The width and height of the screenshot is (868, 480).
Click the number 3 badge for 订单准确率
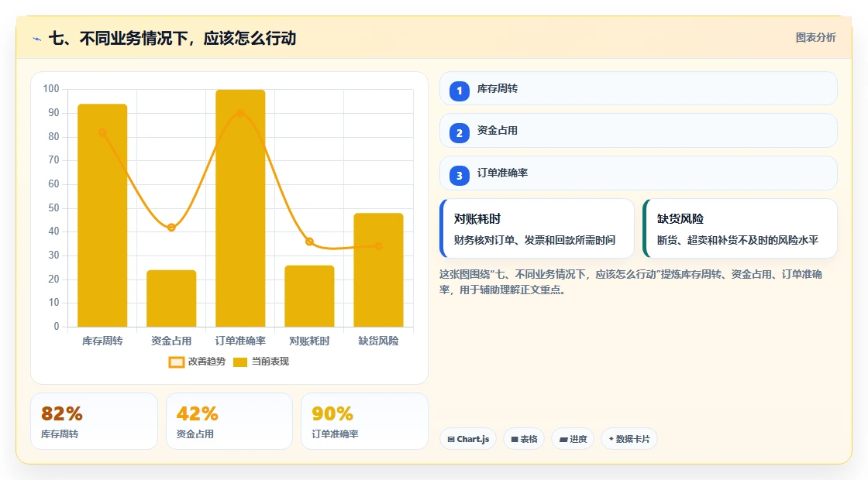[x=459, y=176]
